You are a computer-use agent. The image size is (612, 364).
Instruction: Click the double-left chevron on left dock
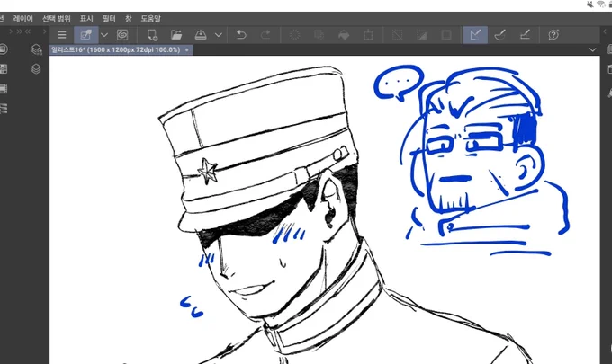[28, 31]
